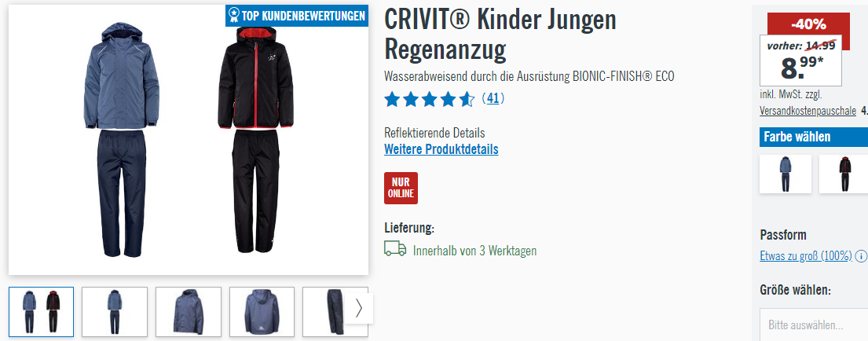Screen dimensions: 868x341
Task: Select the blue color variant swatch
Action: pos(785,174)
